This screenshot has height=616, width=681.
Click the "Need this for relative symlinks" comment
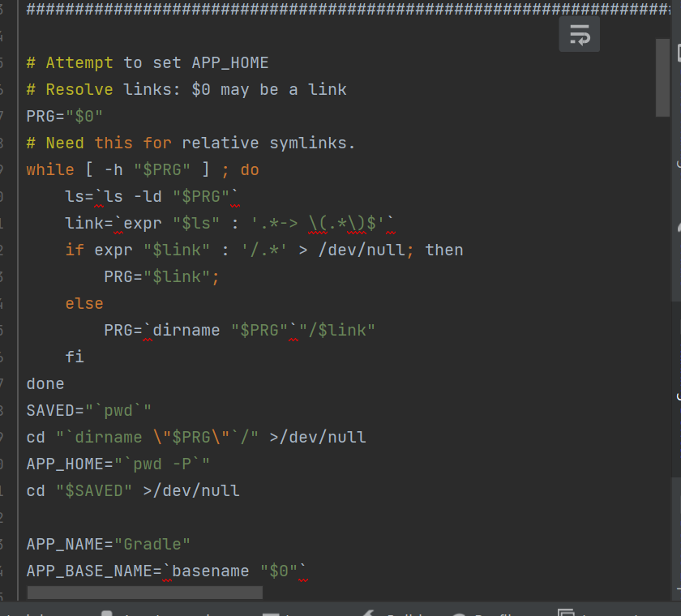pos(191,143)
